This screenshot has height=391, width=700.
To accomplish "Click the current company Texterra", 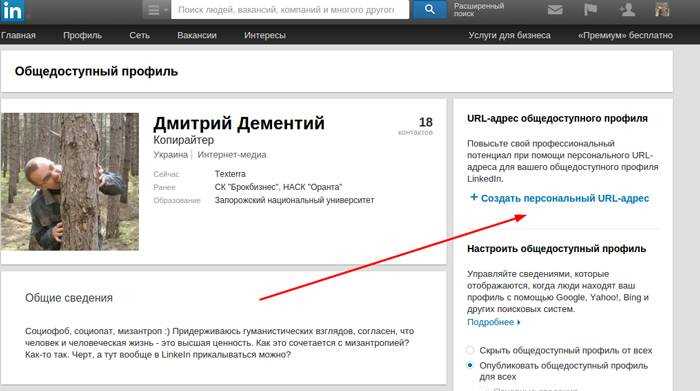I will 230,174.
